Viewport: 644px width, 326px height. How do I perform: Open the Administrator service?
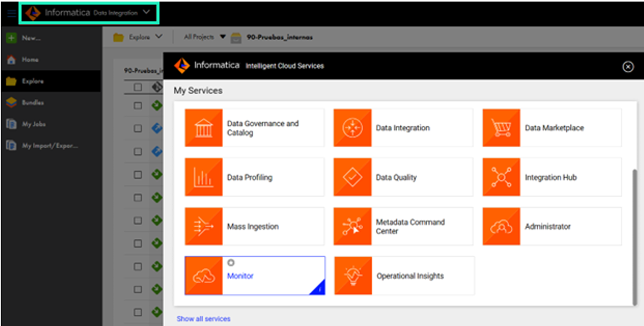(x=552, y=227)
